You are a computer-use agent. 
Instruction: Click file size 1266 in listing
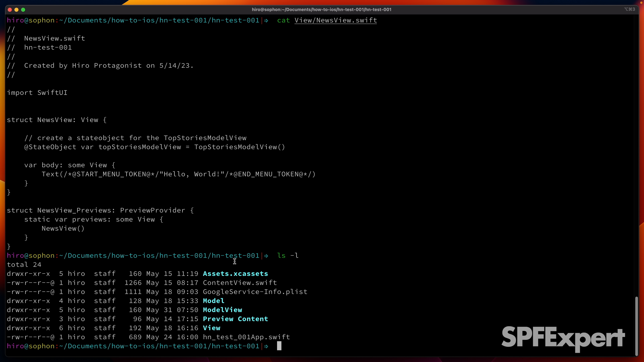133,283
